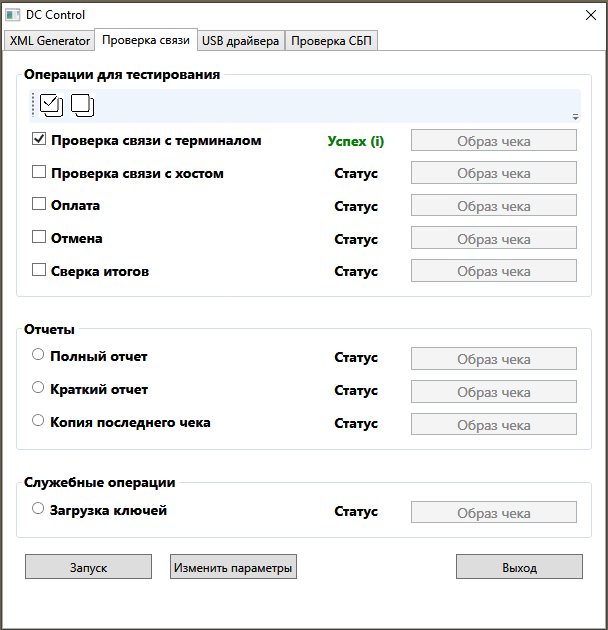
Task: Choose the Краткий отчет radio option
Action: point(38,388)
